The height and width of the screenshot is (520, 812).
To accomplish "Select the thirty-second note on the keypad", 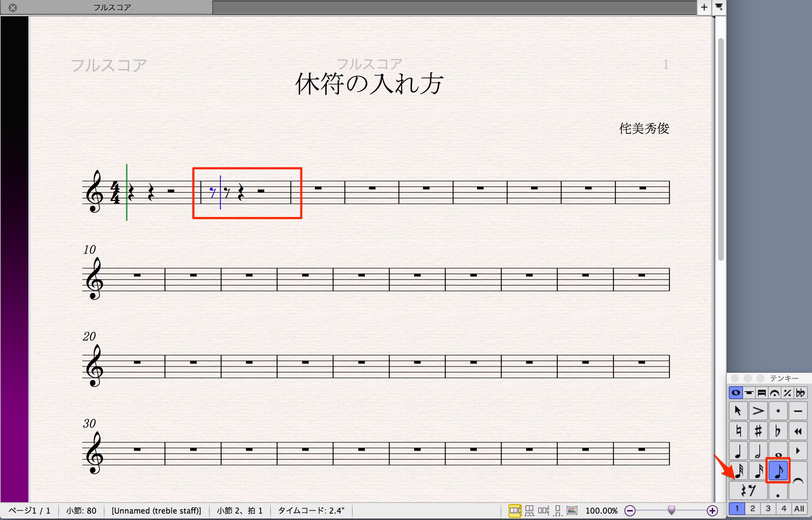I will 739,471.
